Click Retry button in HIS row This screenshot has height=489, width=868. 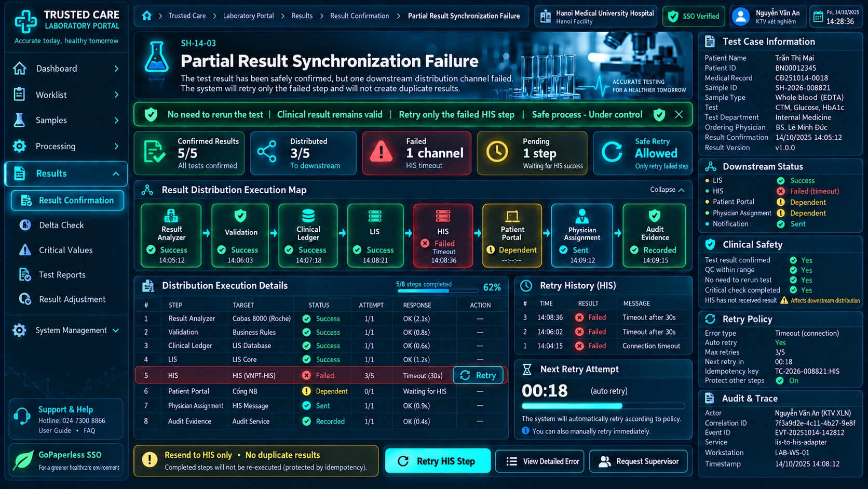click(478, 375)
